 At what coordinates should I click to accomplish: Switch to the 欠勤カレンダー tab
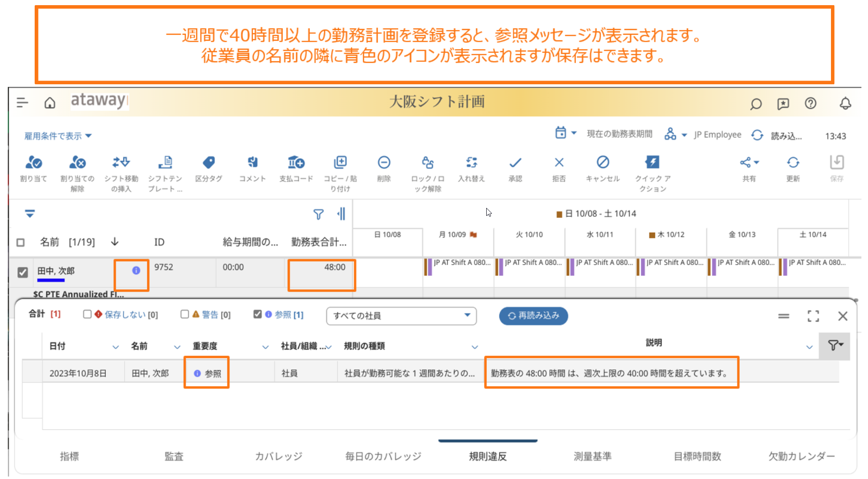(x=801, y=456)
